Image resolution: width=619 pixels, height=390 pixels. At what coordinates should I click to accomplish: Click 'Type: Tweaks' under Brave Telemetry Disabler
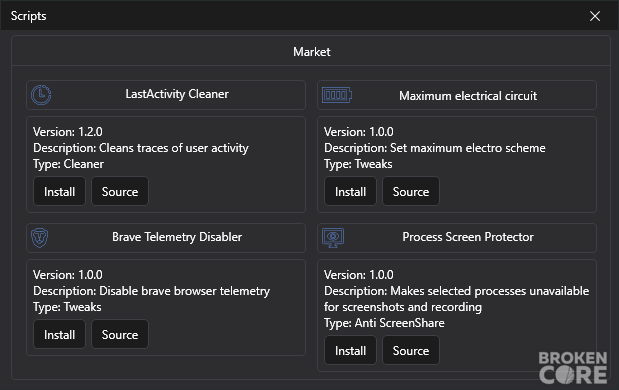pos(67,307)
